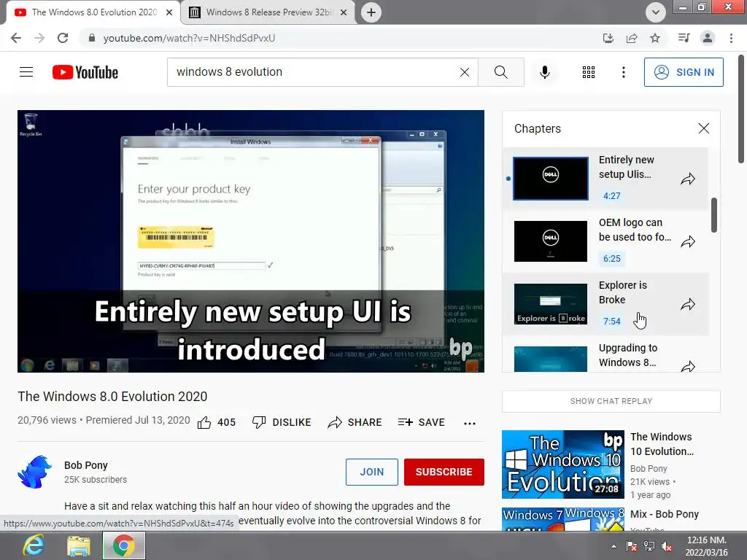Click the Chrome taskbar icon
Image resolution: width=747 pixels, height=560 pixels.
[x=124, y=545]
